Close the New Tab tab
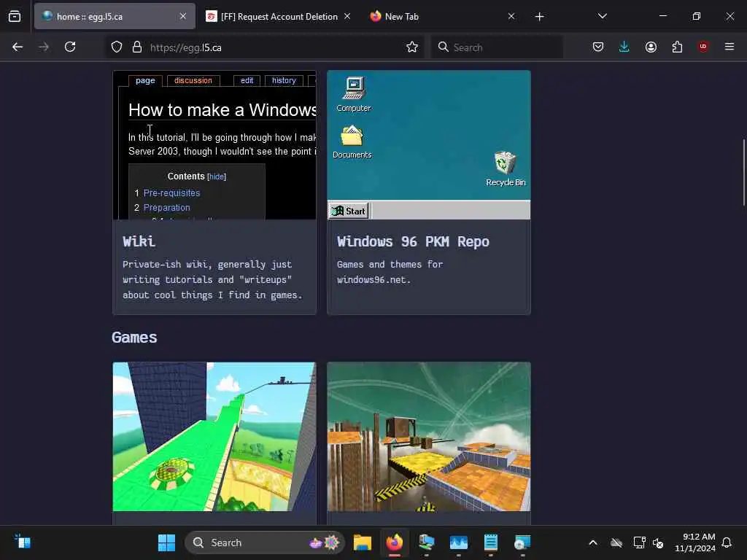This screenshot has width=747, height=560. click(x=511, y=17)
